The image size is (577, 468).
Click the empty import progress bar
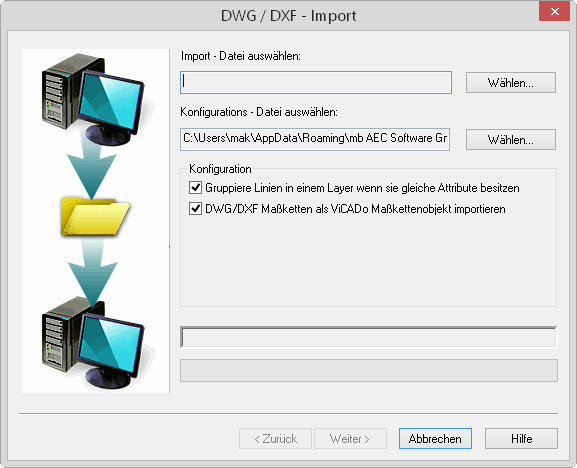(369, 337)
